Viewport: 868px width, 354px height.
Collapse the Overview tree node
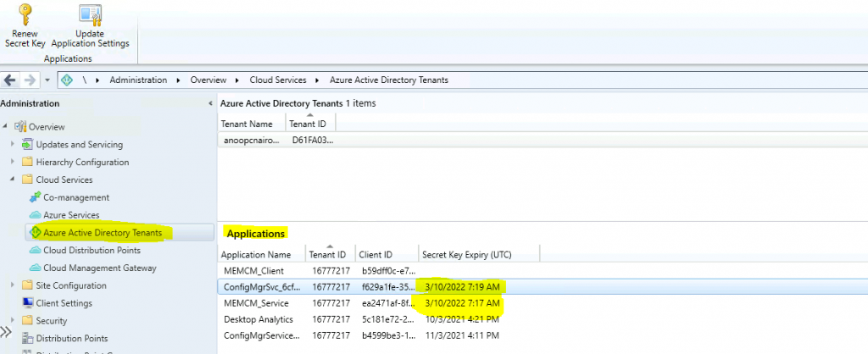click(6, 127)
